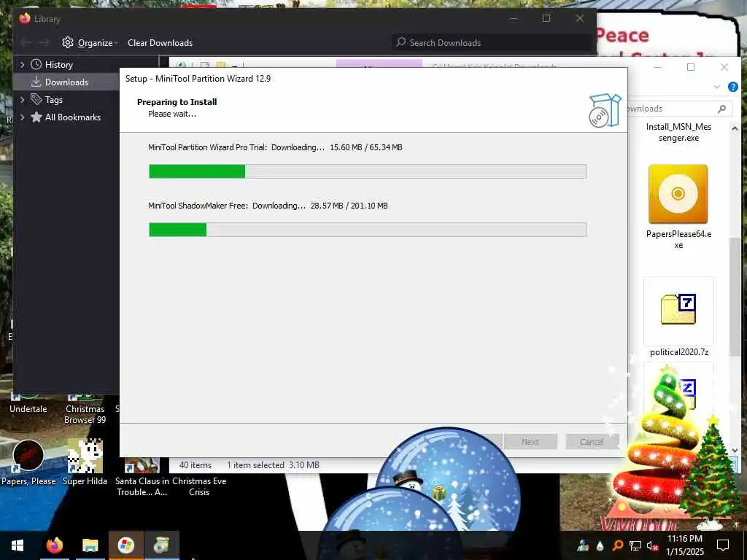Click ShadowMaker Free download progress bar
This screenshot has width=747, height=560.
pyautogui.click(x=368, y=230)
